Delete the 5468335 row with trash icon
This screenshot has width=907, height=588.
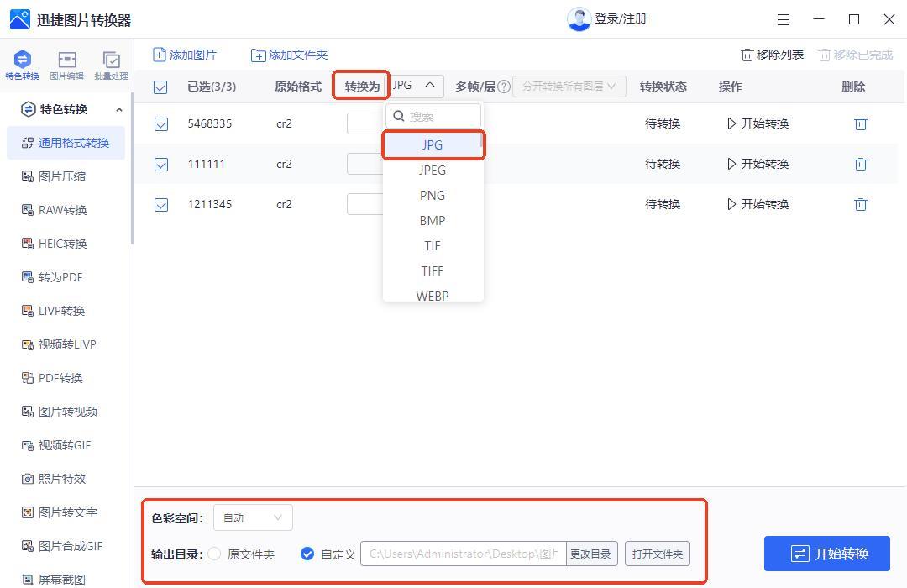860,123
